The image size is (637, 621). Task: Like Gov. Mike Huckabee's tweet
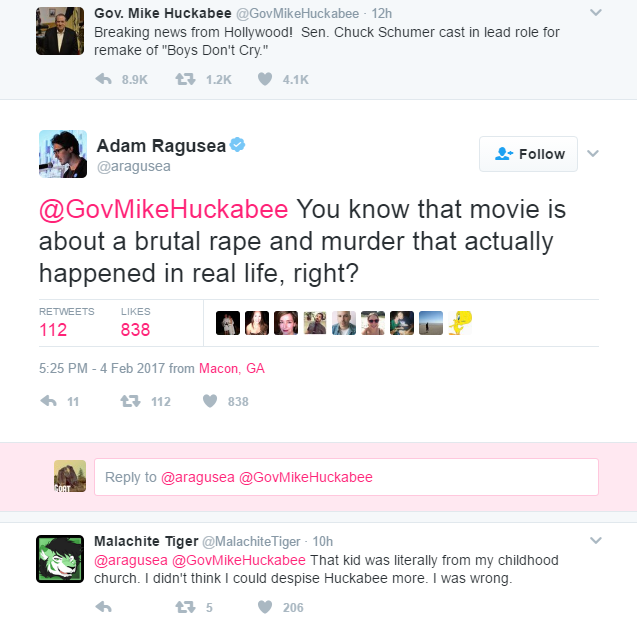tap(265, 79)
